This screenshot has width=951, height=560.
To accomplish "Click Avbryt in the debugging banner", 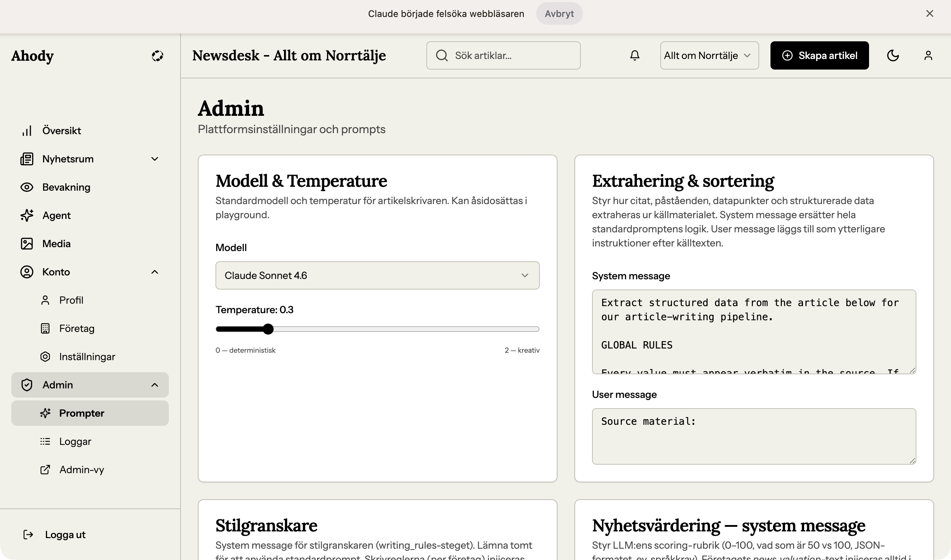I will 559,13.
